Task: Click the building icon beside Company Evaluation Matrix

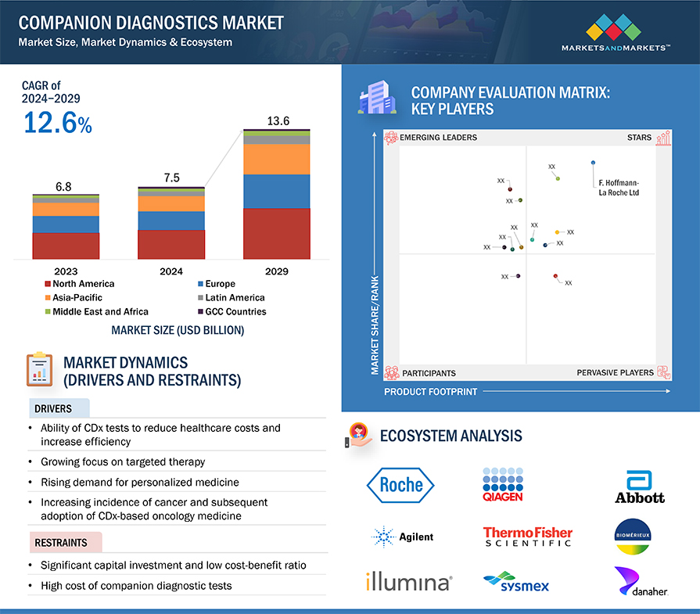Action: pyautogui.click(x=375, y=100)
